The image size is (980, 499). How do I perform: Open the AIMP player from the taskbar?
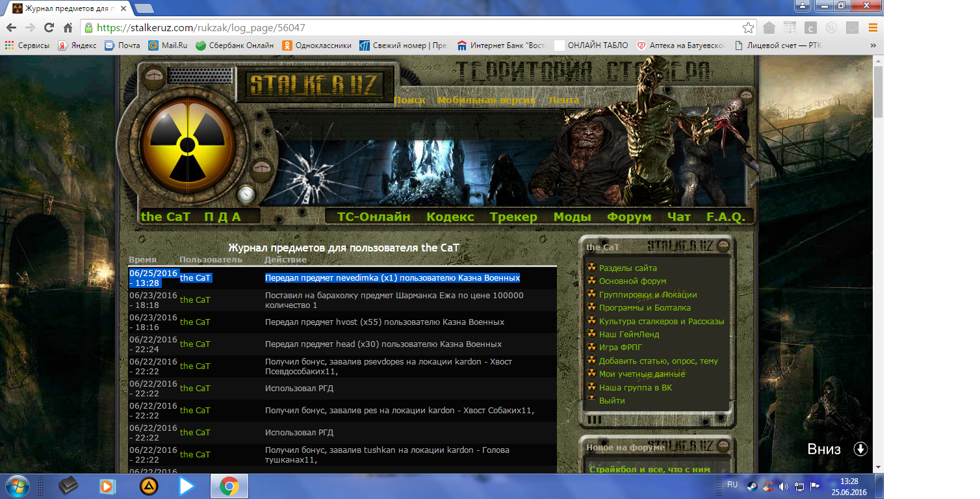[149, 486]
